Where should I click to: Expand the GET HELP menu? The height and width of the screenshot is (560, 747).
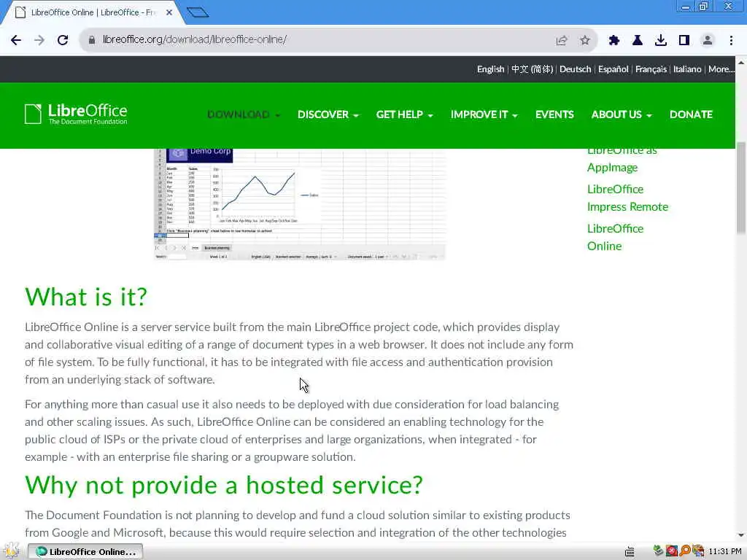tap(404, 114)
